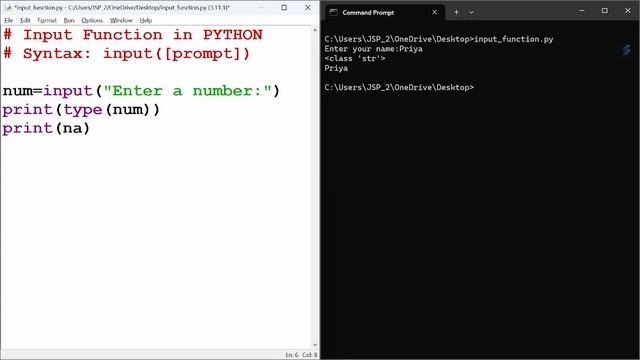Click the "<class 'str'>" terminal output
The width and height of the screenshot is (640, 360).
(x=355, y=58)
